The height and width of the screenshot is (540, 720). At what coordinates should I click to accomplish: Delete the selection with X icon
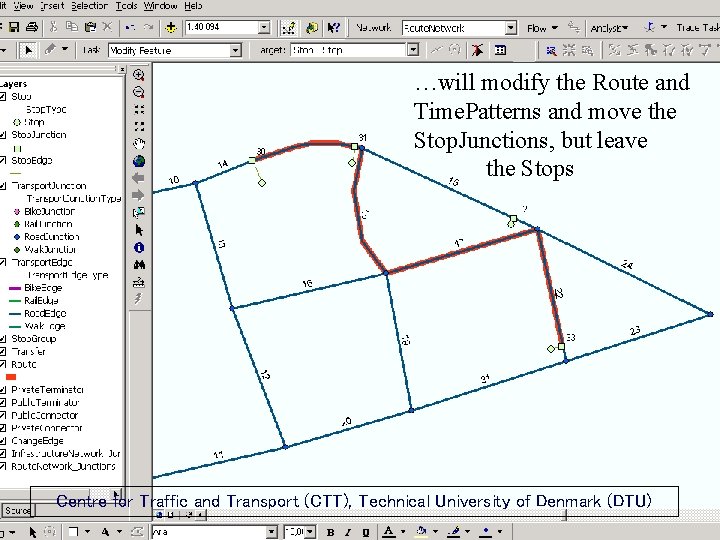click(x=107, y=27)
